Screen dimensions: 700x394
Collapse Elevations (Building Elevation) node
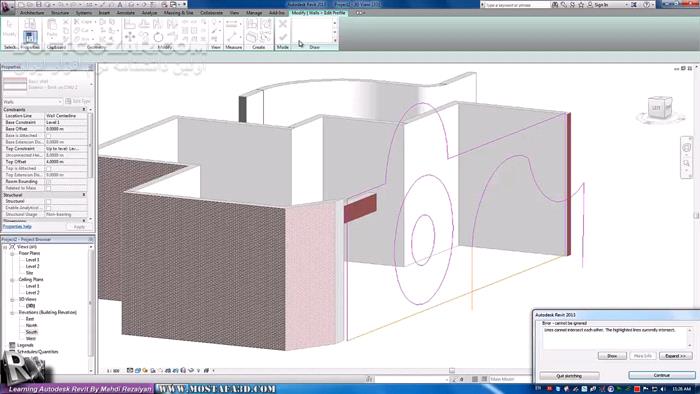(x=12, y=313)
